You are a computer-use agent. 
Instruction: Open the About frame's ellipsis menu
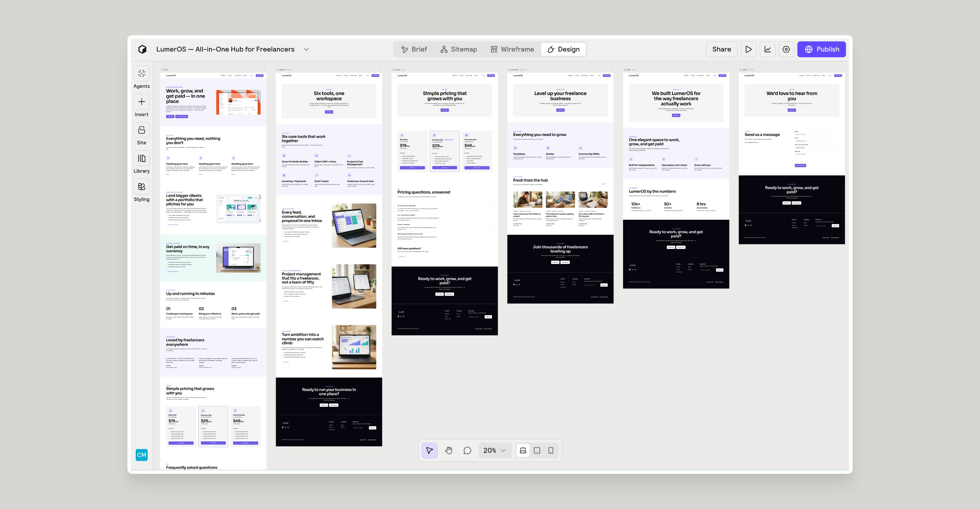pos(727,70)
